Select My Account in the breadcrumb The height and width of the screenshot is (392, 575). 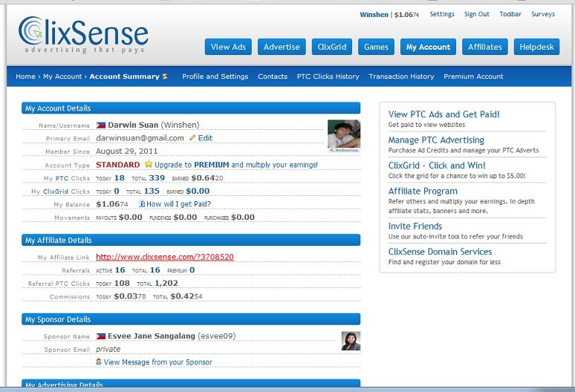(x=62, y=76)
